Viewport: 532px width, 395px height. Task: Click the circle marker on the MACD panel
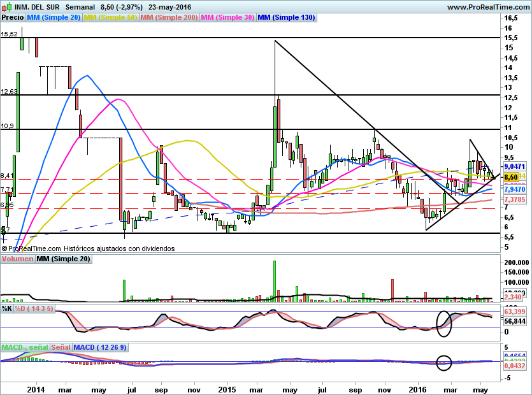444,363
